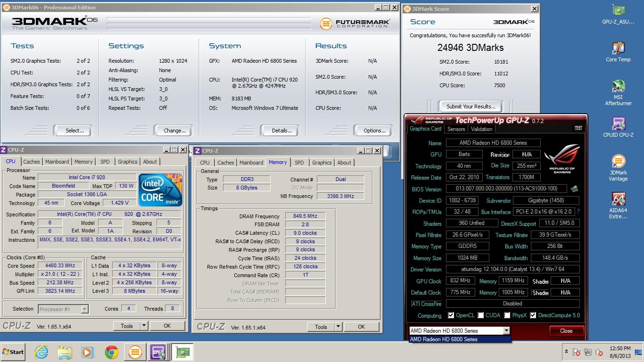Open Internet Explorer from the taskbar
The width and height of the screenshot is (644, 362).
pos(41,352)
